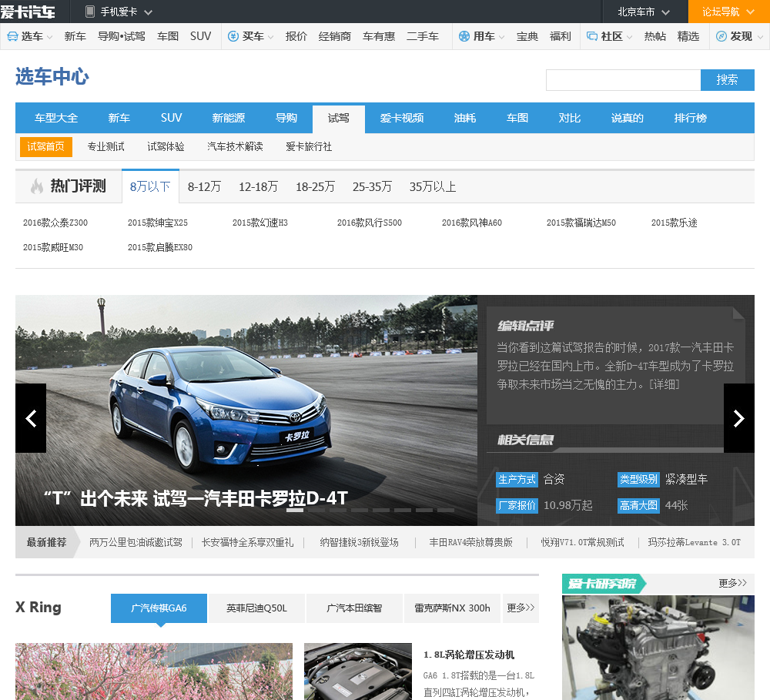770x700 pixels.
Task: Switch to the 8-12万 price tab
Action: (x=204, y=186)
